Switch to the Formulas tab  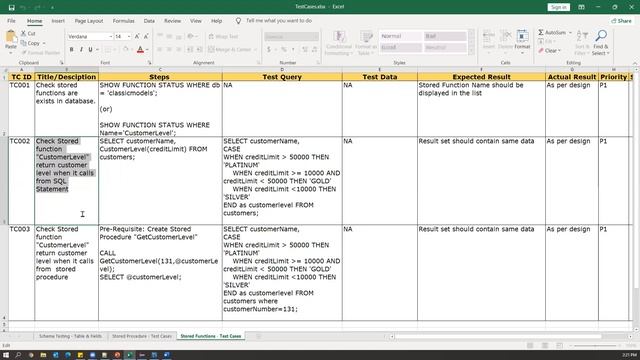tap(123, 21)
